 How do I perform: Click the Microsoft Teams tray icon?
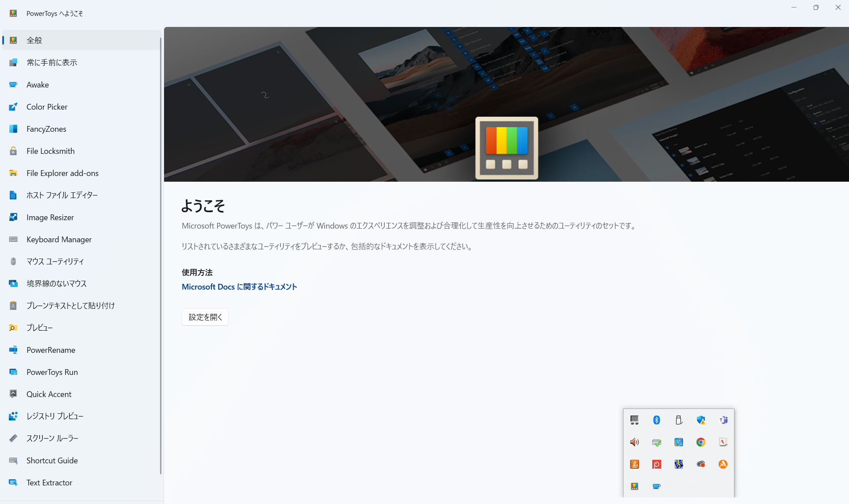[723, 420]
